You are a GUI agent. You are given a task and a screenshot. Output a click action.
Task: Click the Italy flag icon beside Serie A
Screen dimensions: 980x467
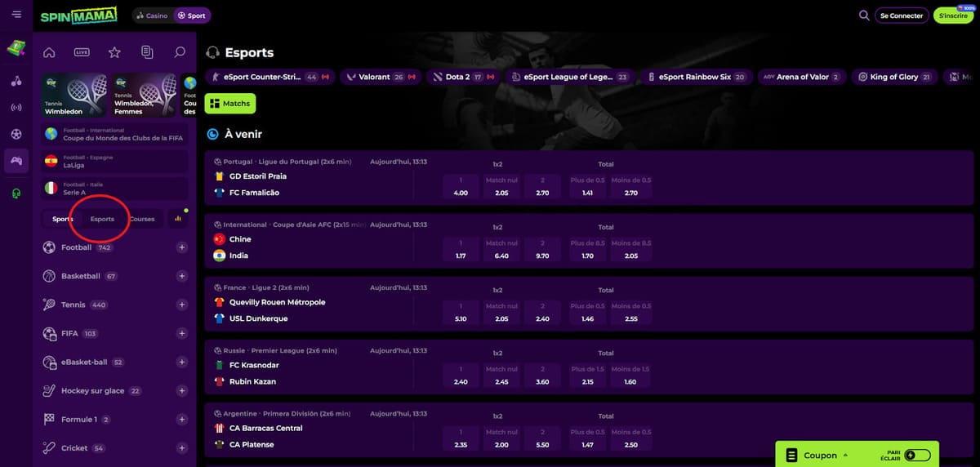[x=51, y=188]
